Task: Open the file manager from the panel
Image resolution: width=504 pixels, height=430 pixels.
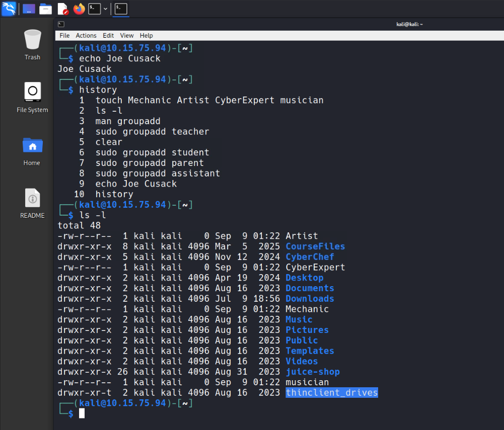Action: pos(46,9)
